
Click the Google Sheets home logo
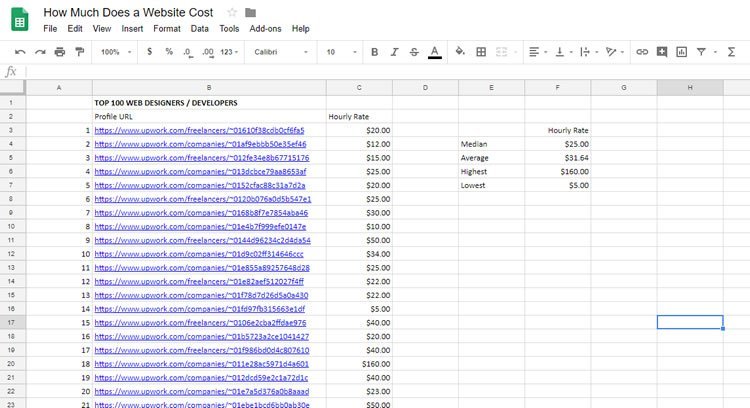click(x=20, y=20)
